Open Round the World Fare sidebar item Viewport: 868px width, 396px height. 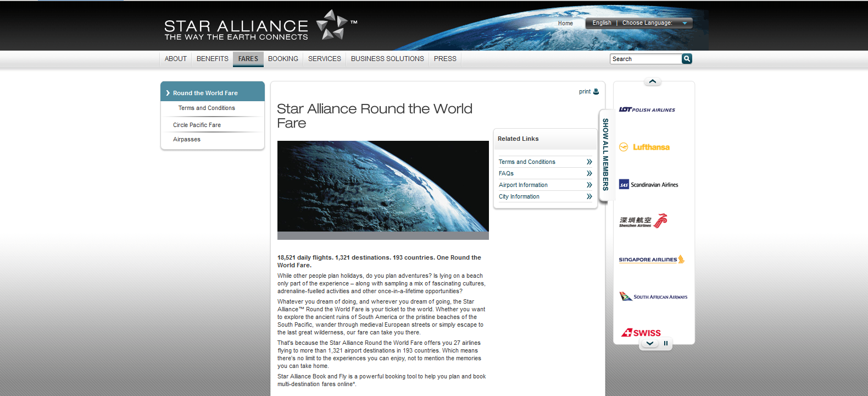[x=213, y=92]
